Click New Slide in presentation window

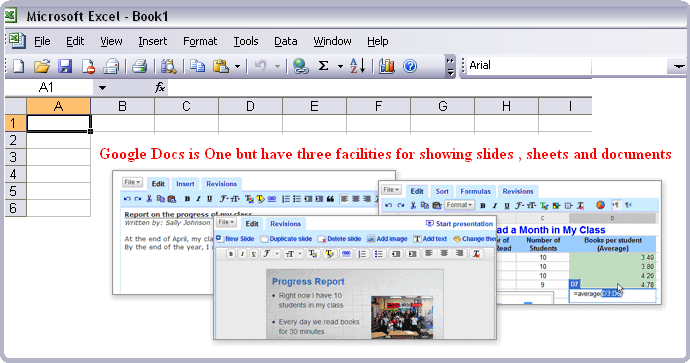235,239
